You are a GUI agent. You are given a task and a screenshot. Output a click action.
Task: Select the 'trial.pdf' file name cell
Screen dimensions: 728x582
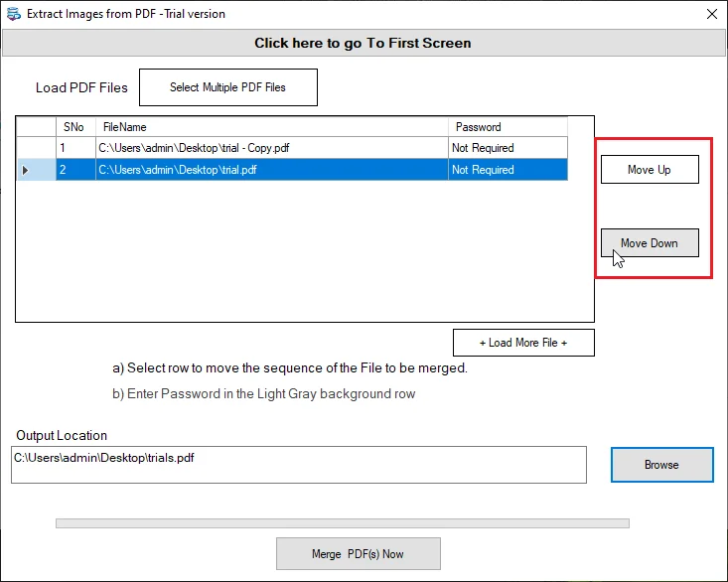[x=272, y=170]
